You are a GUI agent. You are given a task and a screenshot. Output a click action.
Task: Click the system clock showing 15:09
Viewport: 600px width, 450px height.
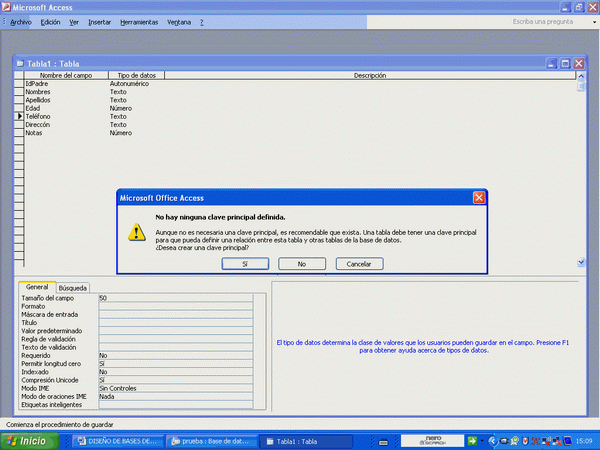coord(584,441)
